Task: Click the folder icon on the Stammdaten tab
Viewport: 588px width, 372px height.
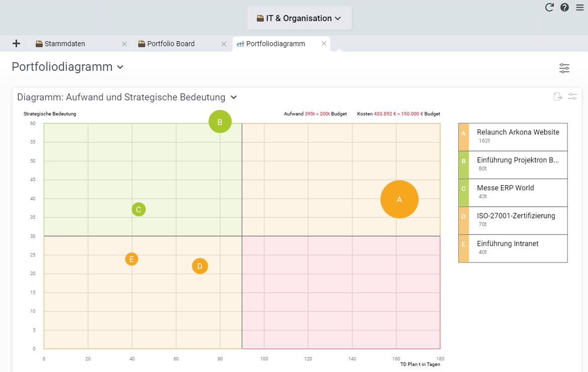Action: [39, 44]
